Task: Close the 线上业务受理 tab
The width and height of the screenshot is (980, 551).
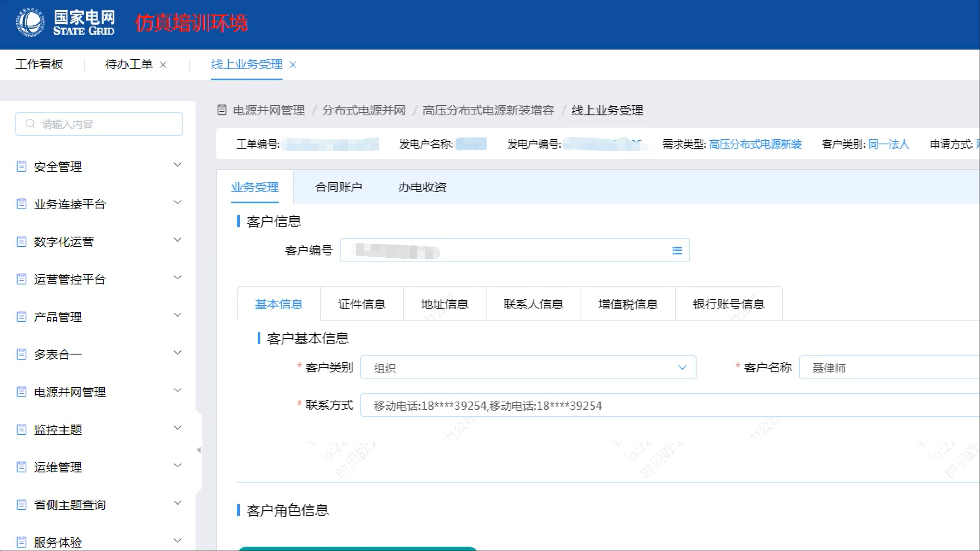Action: 293,65
